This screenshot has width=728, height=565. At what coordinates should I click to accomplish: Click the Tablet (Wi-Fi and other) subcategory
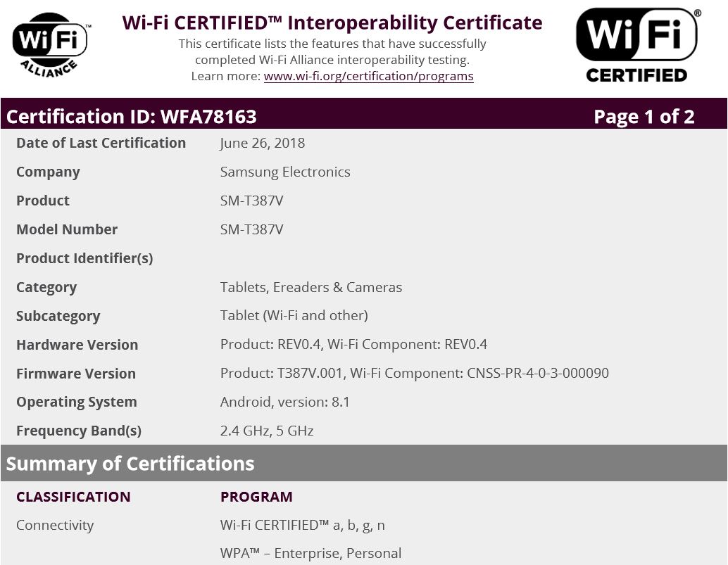[x=294, y=315]
